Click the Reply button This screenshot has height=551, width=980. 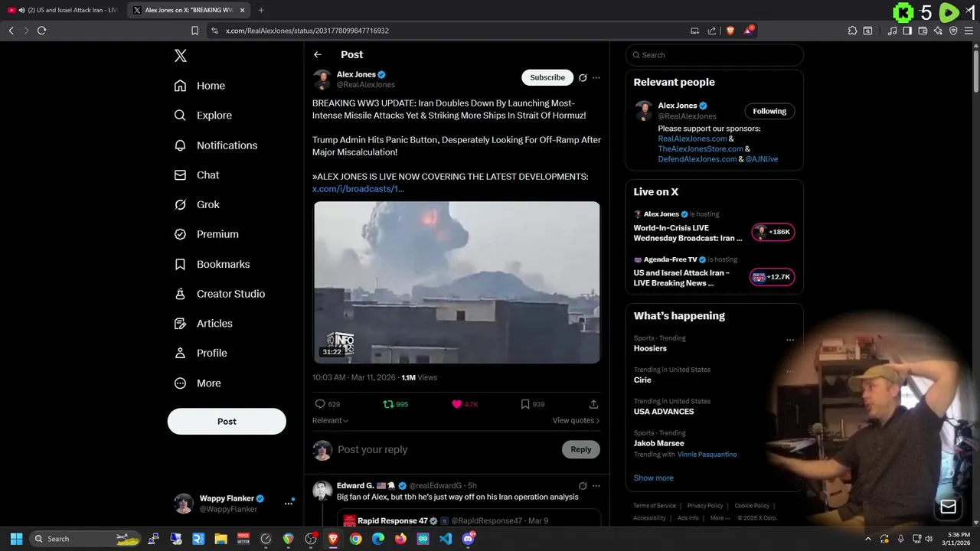[581, 449]
